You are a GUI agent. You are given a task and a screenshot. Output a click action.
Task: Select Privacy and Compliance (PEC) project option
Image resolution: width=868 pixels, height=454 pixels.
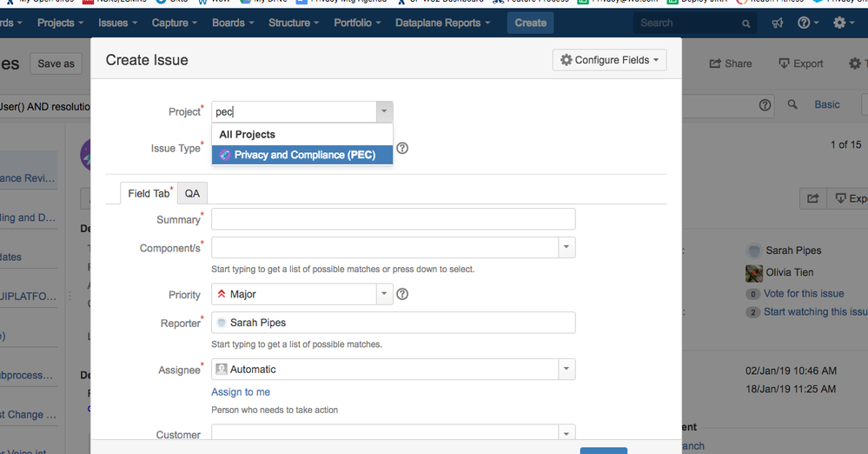[302, 155]
